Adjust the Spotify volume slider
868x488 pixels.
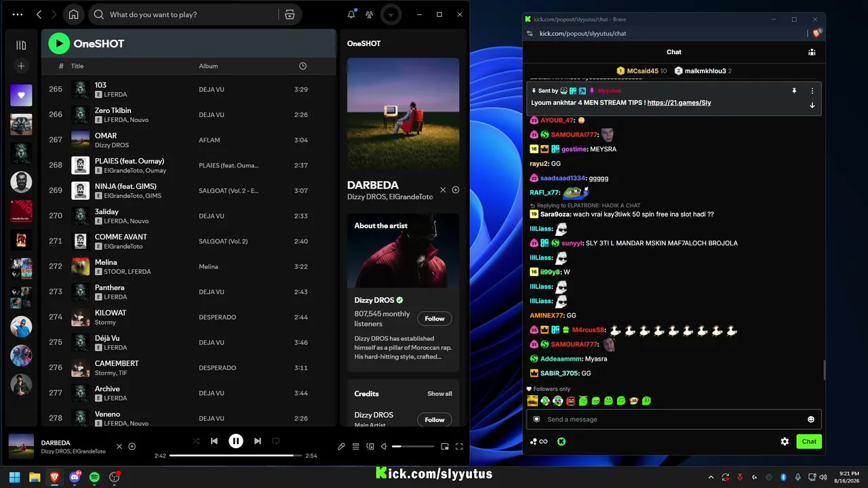pyautogui.click(x=412, y=447)
